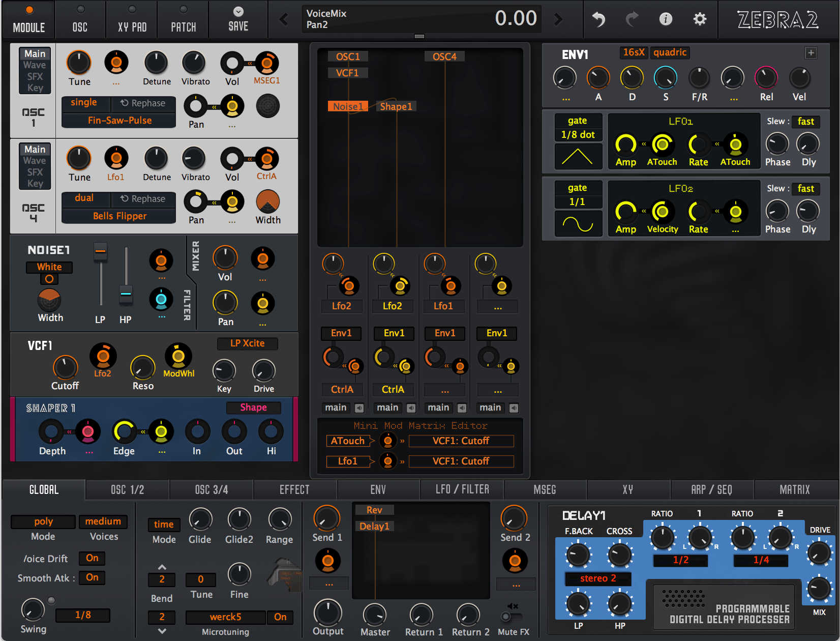Open the Fin-Saw-Pulse waveform selector
This screenshot has height=641, width=840.
coord(119,121)
